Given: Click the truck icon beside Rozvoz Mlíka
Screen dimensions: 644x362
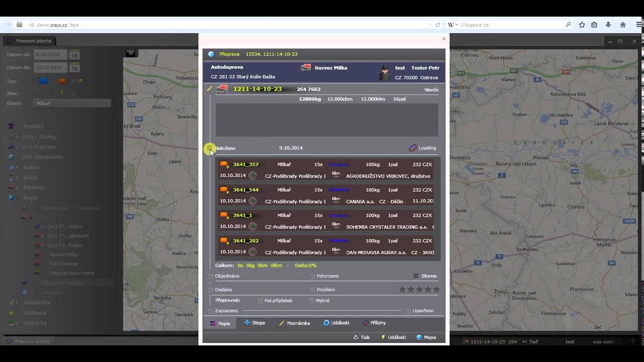Looking at the screenshot, I should coord(305,67).
